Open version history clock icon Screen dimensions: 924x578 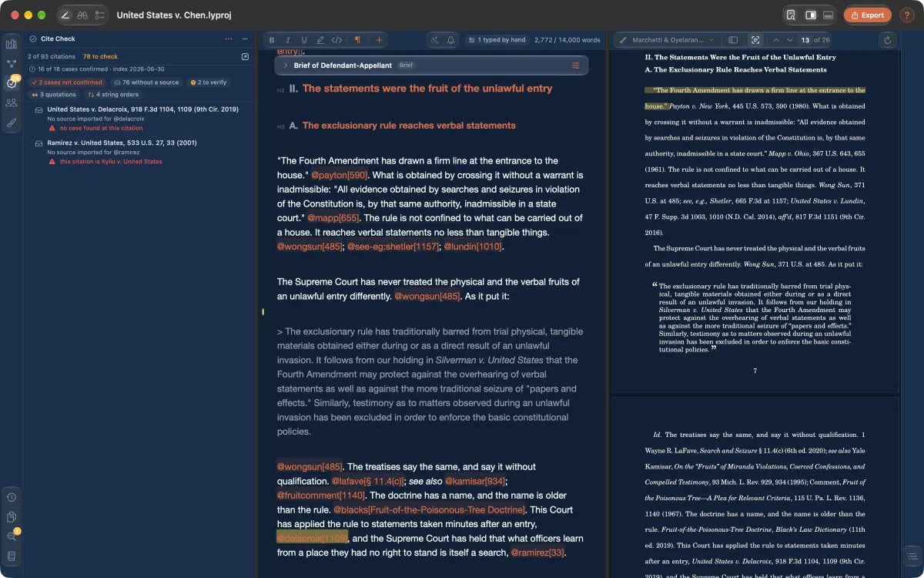coord(12,497)
